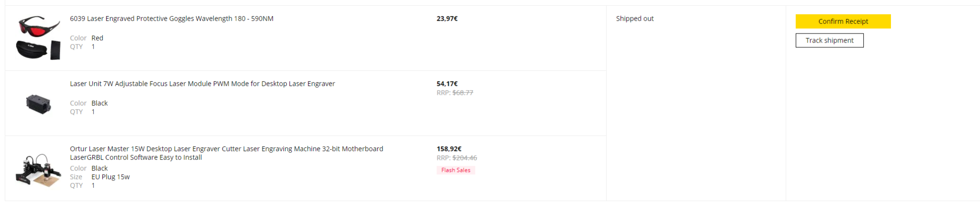Click the goggles case in first thumbnail
This screenshot has height=203, width=980.
(x=33, y=49)
